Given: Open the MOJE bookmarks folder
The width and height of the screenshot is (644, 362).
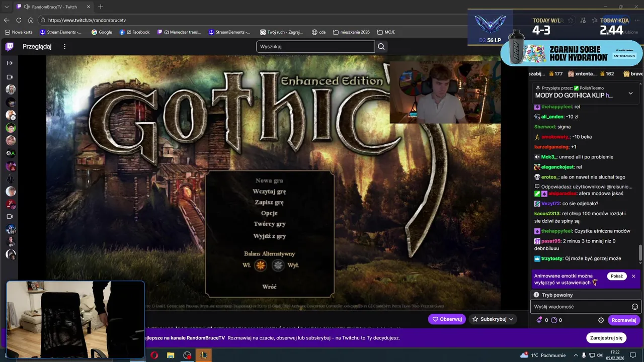Looking at the screenshot, I should tap(385, 32).
